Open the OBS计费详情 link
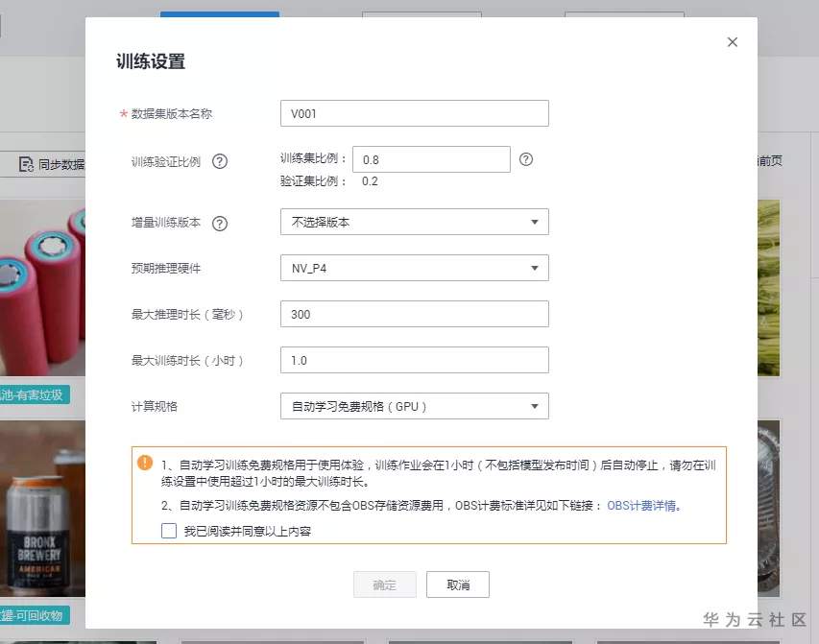Image resolution: width=819 pixels, height=644 pixels. (643, 506)
